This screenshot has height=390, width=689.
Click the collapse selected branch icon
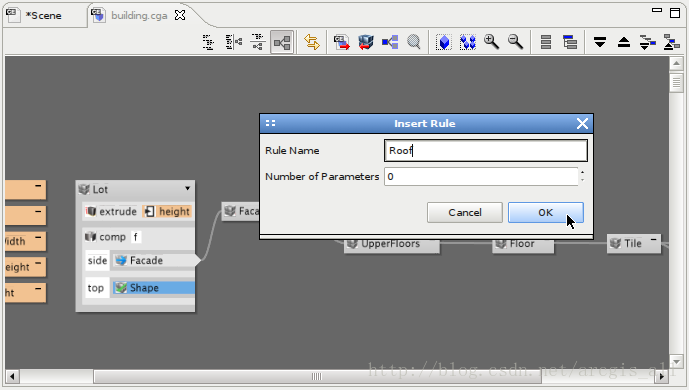pos(671,42)
